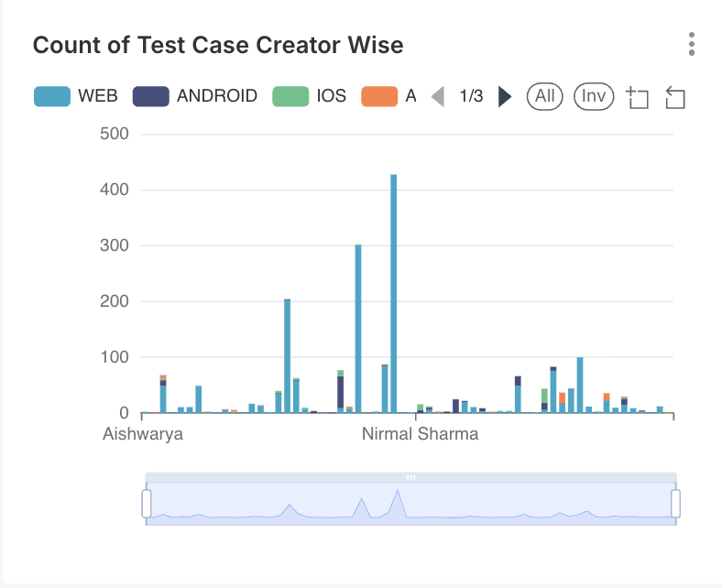Click the bar reaching about 200
722x588 pixels.
click(x=287, y=355)
